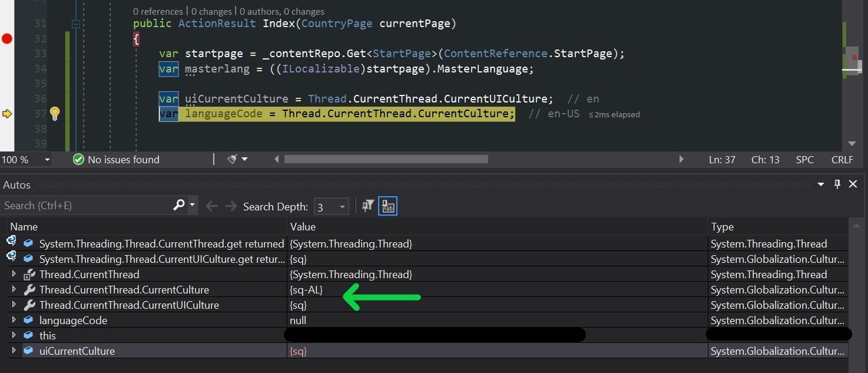
Task: Click the Autos search back arrow
Action: coord(212,206)
